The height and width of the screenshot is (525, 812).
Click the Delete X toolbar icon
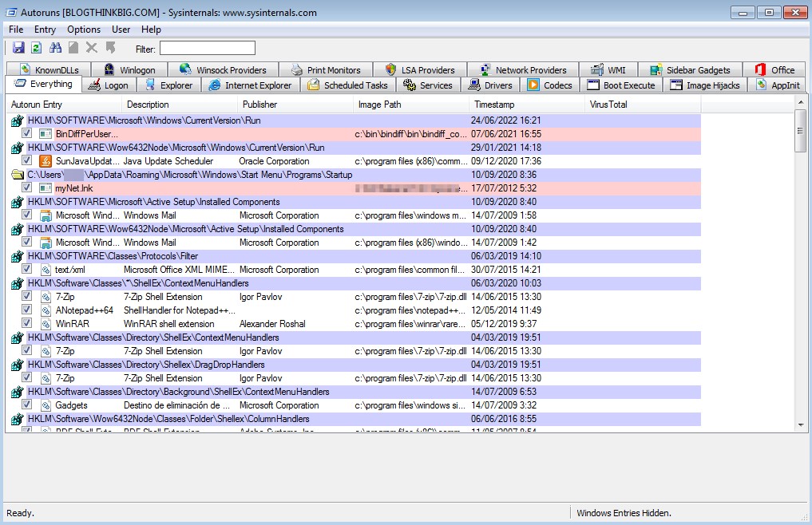92,49
